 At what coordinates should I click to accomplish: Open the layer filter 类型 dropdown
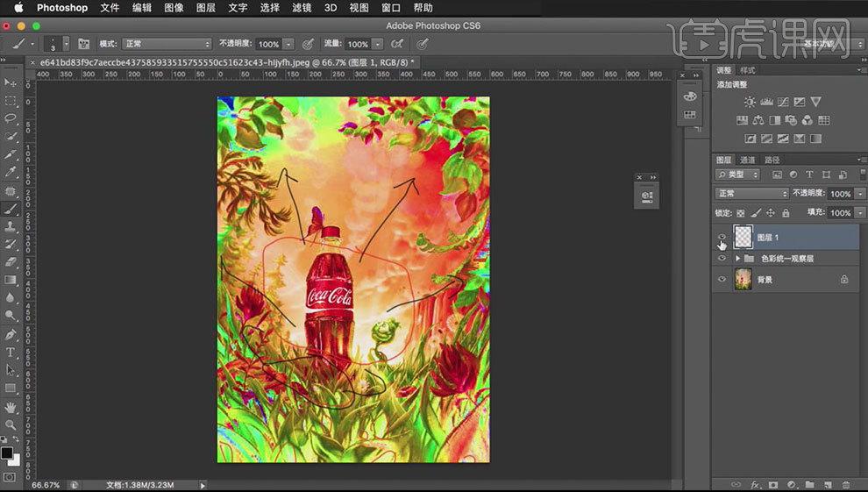[x=738, y=175]
